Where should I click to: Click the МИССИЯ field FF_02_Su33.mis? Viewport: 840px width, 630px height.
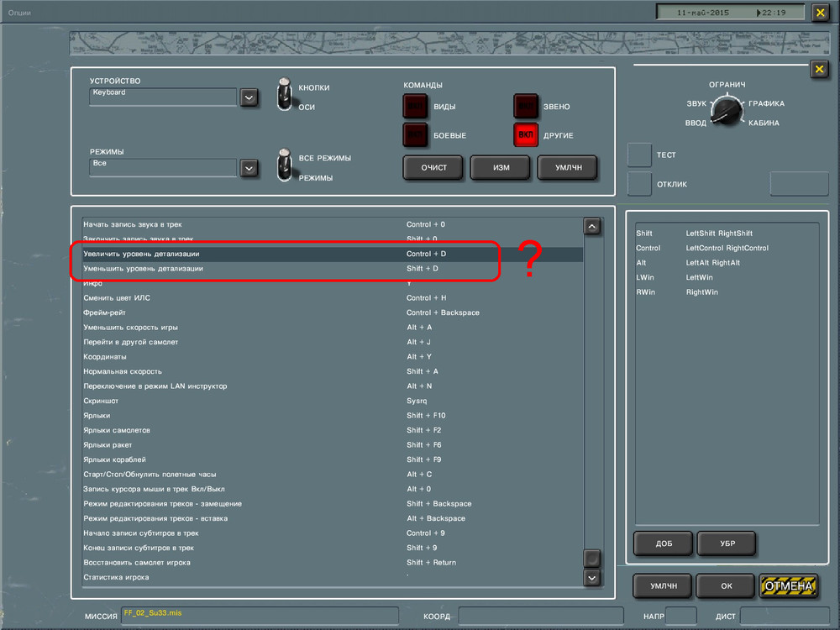point(260,616)
